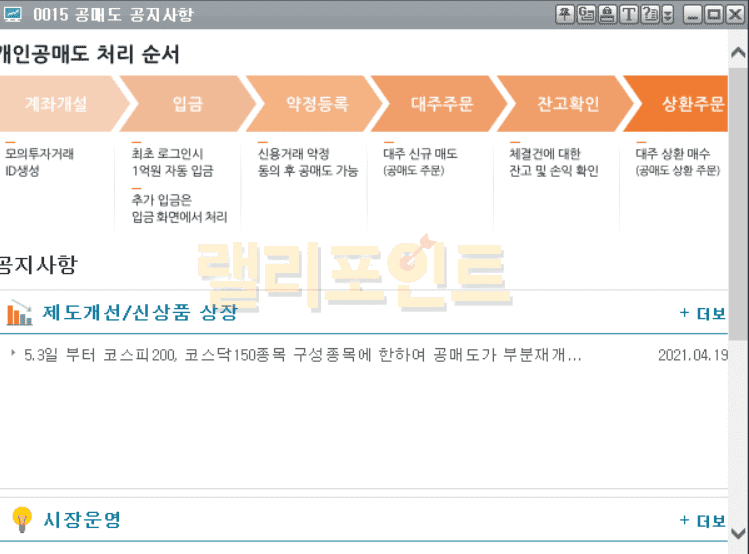
Task: Pin the window with the pushpin icon
Action: (564, 14)
